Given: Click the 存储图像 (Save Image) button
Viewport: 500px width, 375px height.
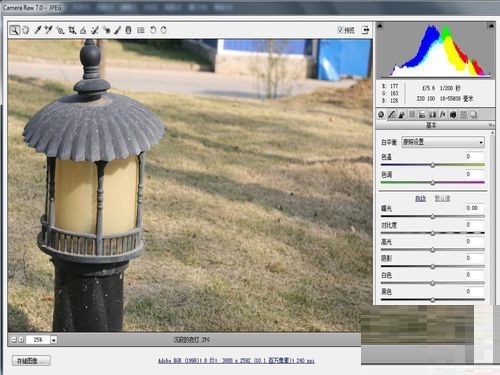Looking at the screenshot, I should [31, 361].
